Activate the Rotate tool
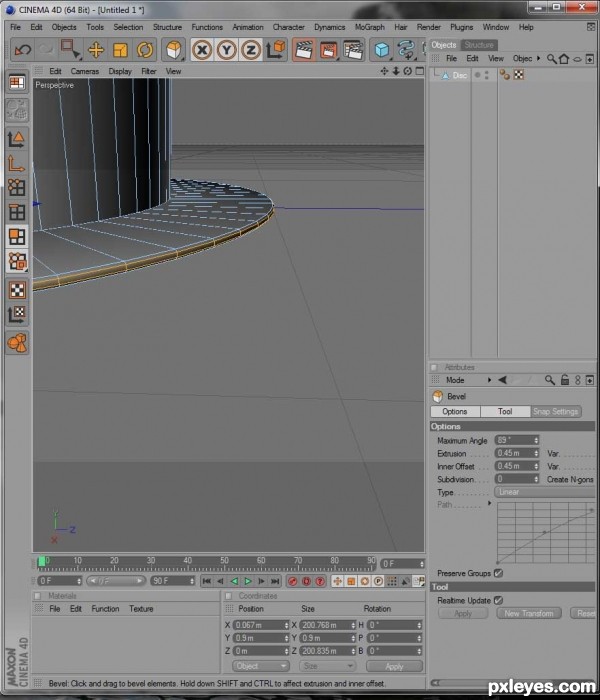 pos(145,50)
